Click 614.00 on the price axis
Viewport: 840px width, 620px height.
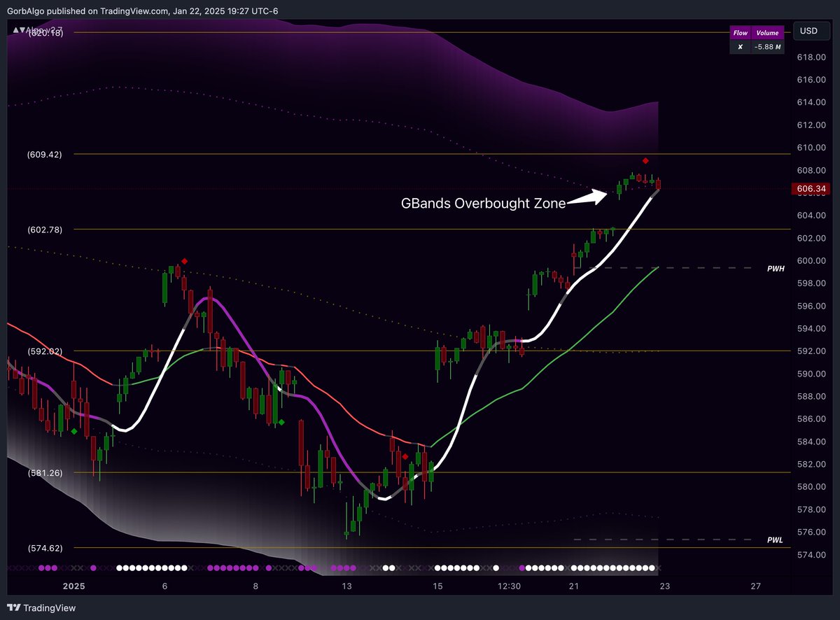pyautogui.click(x=813, y=102)
